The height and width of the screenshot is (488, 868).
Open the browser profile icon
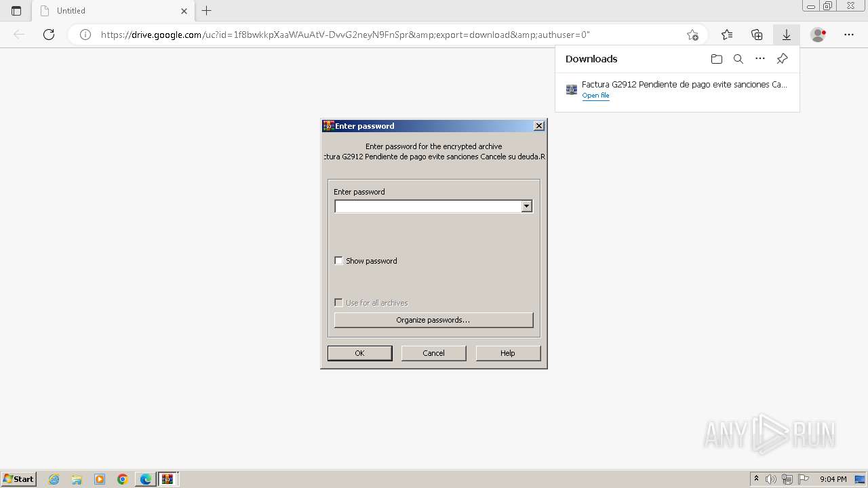coord(818,35)
